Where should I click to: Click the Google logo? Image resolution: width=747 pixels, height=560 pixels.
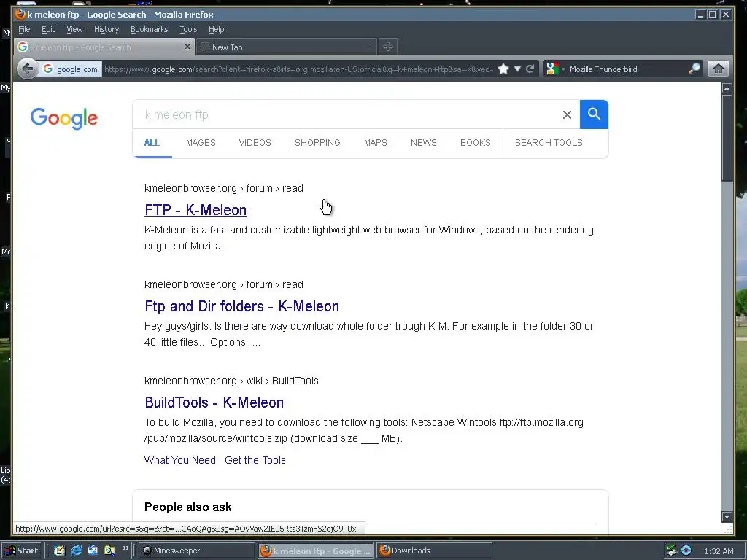[64, 118]
